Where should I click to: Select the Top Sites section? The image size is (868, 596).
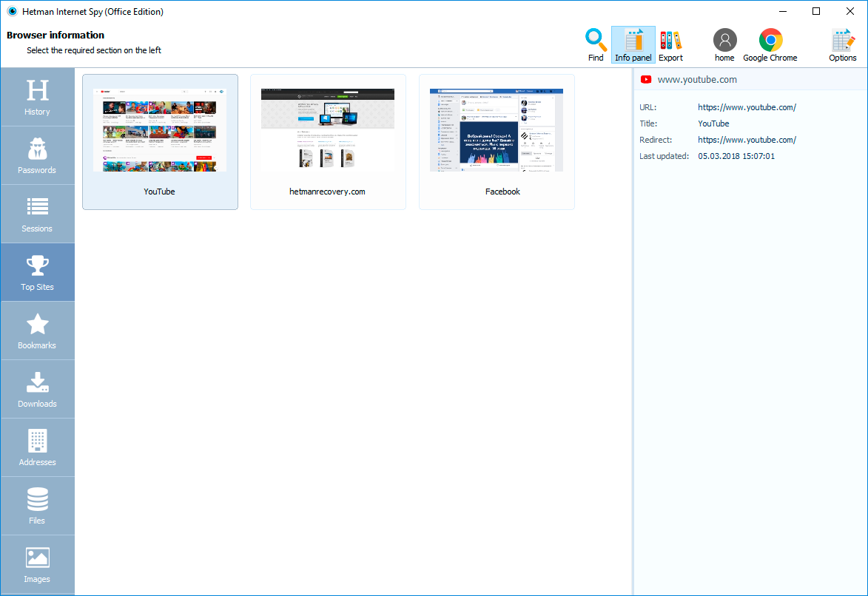click(37, 272)
